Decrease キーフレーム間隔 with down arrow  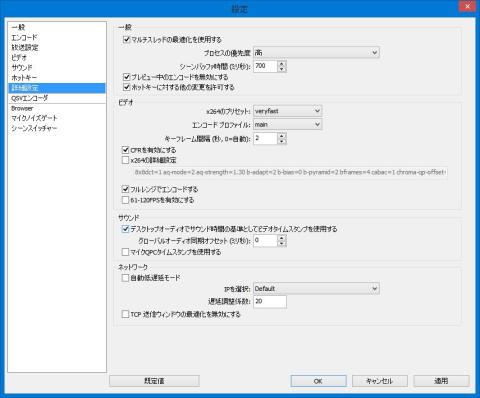(282, 141)
